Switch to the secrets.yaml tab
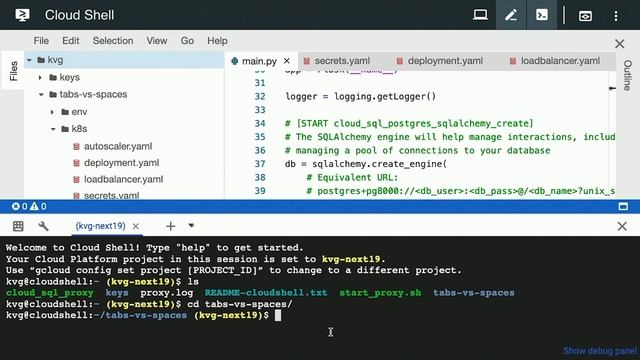 [342, 61]
